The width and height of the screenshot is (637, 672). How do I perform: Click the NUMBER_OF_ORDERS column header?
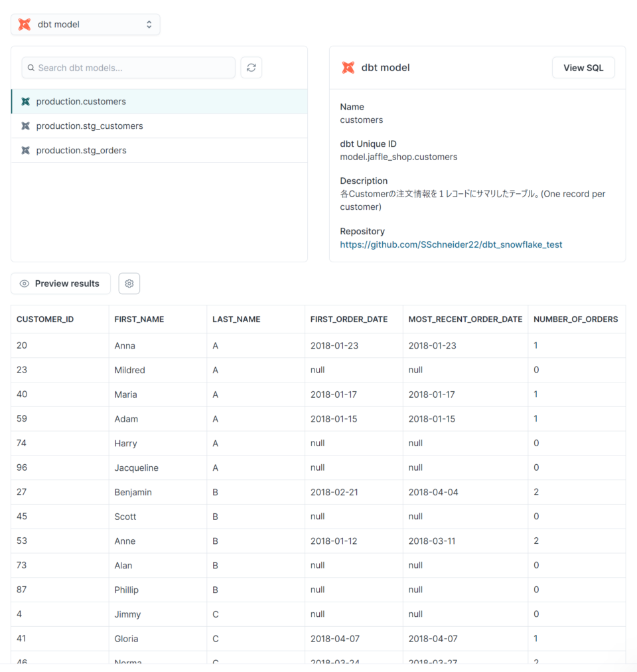[576, 319]
